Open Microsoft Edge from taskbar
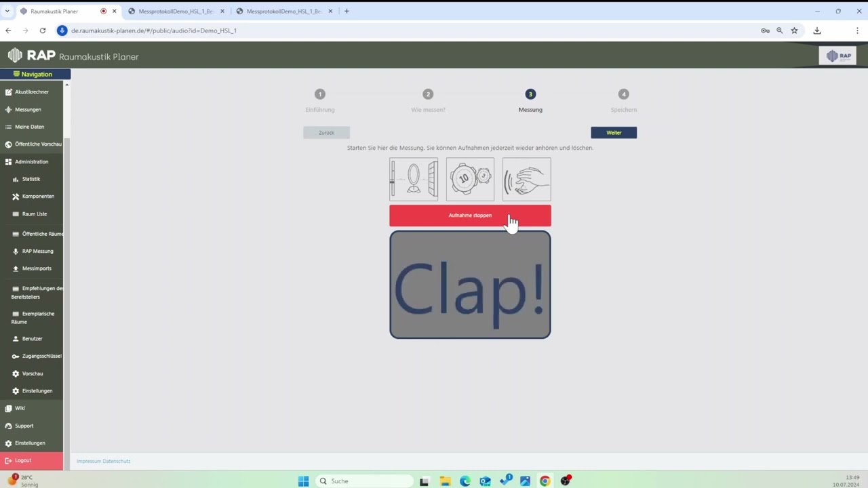 pyautogui.click(x=465, y=481)
